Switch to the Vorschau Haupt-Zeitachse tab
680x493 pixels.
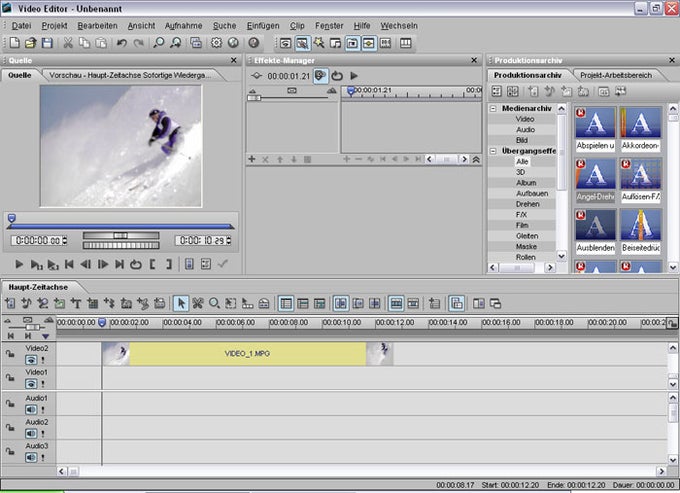(x=130, y=75)
